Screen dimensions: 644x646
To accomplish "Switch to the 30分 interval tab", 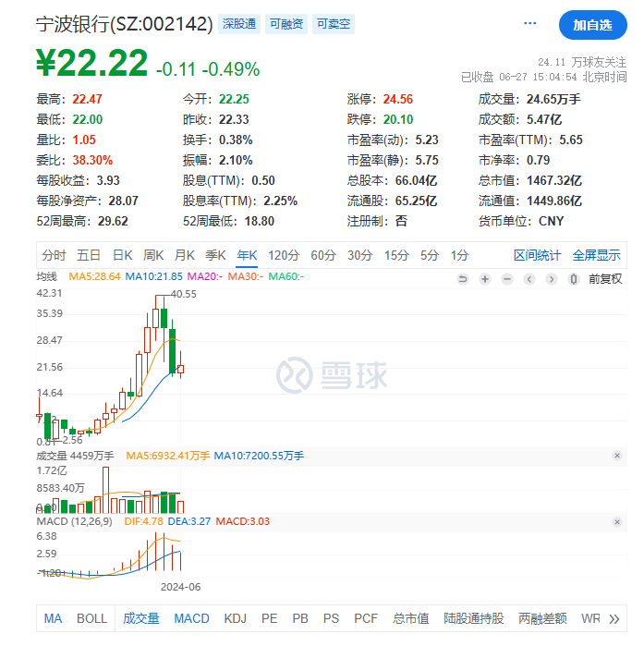I will [360, 255].
